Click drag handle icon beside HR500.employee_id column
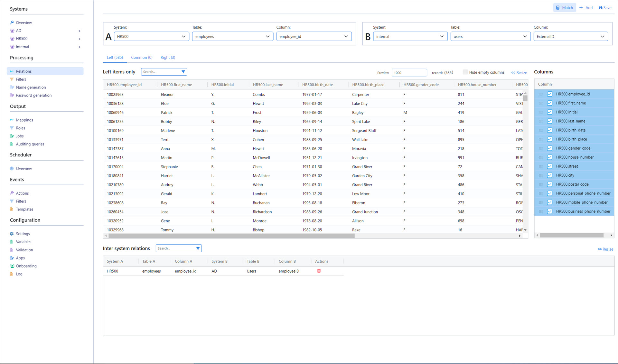Image resolution: width=618 pixels, height=364 pixels. coord(541,94)
